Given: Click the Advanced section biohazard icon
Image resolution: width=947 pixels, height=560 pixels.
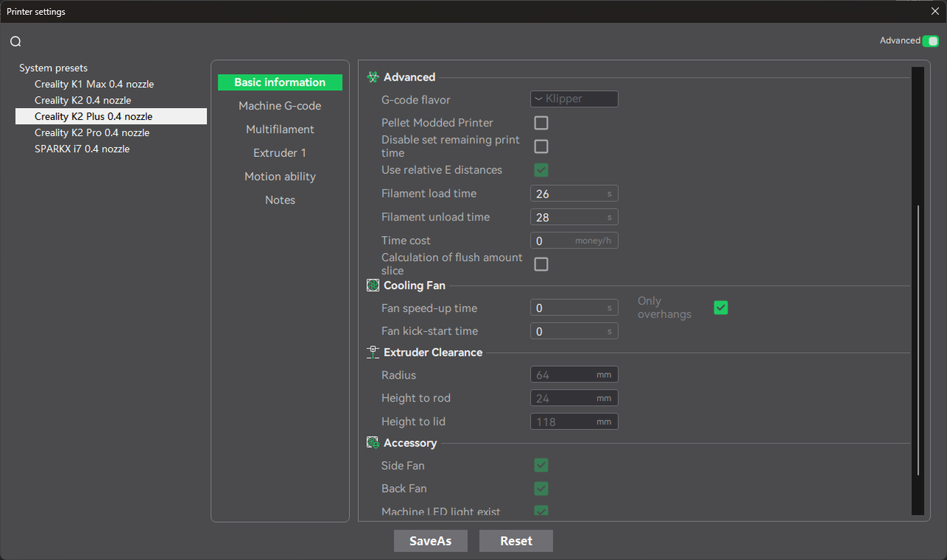Looking at the screenshot, I should [373, 77].
